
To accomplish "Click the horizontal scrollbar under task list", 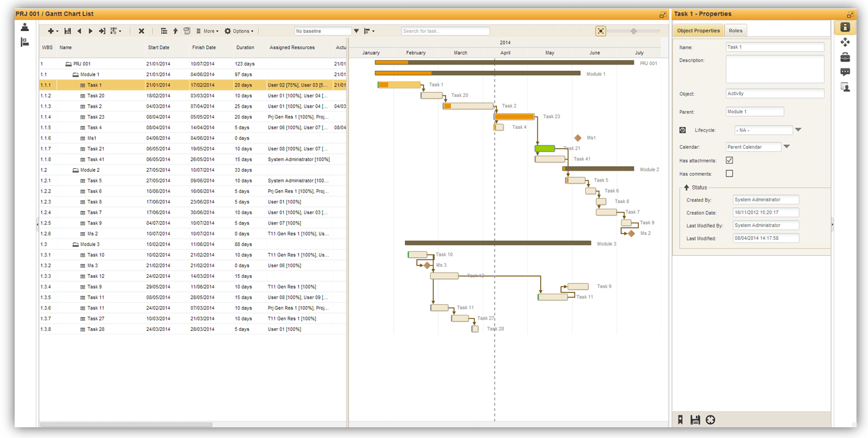I will click(126, 424).
